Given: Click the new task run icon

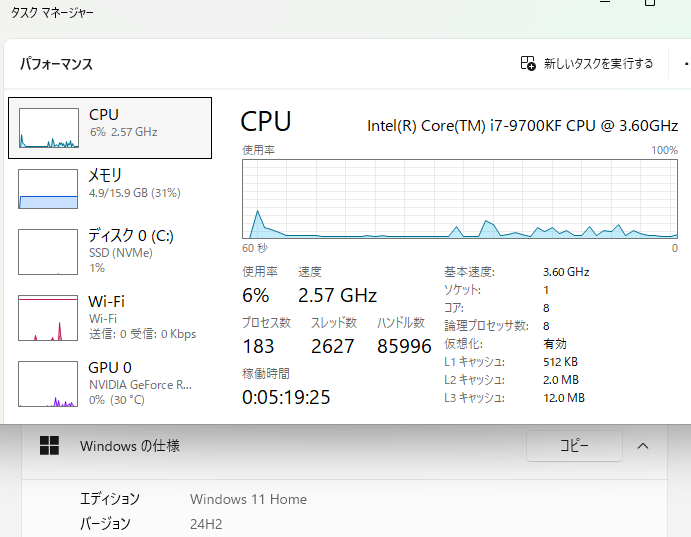Looking at the screenshot, I should (528, 63).
